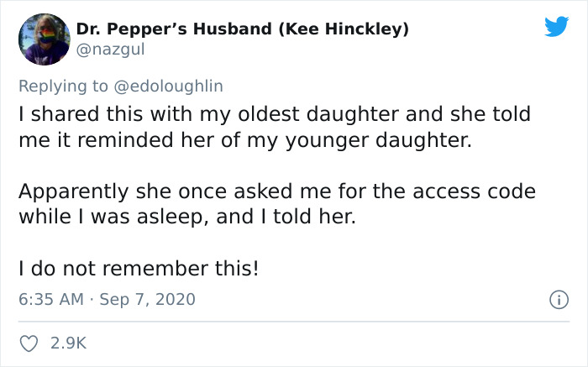Image resolution: width=588 pixels, height=367 pixels.
Task: Click the Twitter bird logo
Action: point(555,26)
